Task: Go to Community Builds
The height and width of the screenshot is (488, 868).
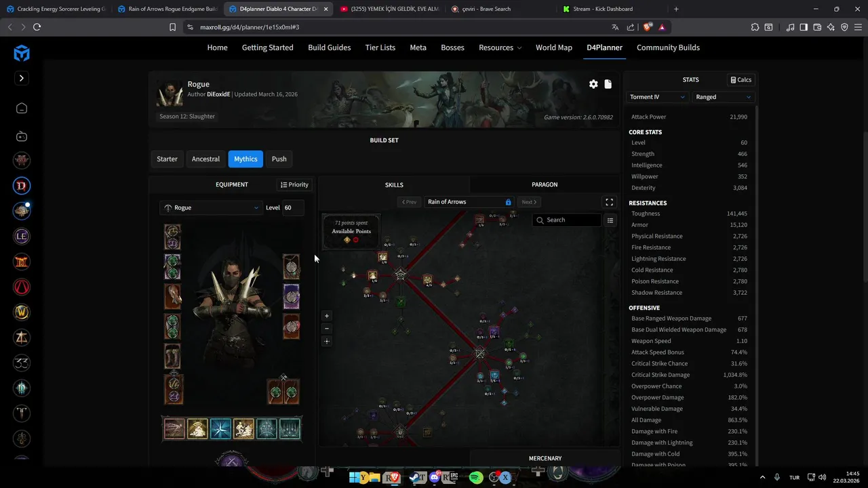Action: point(668,47)
